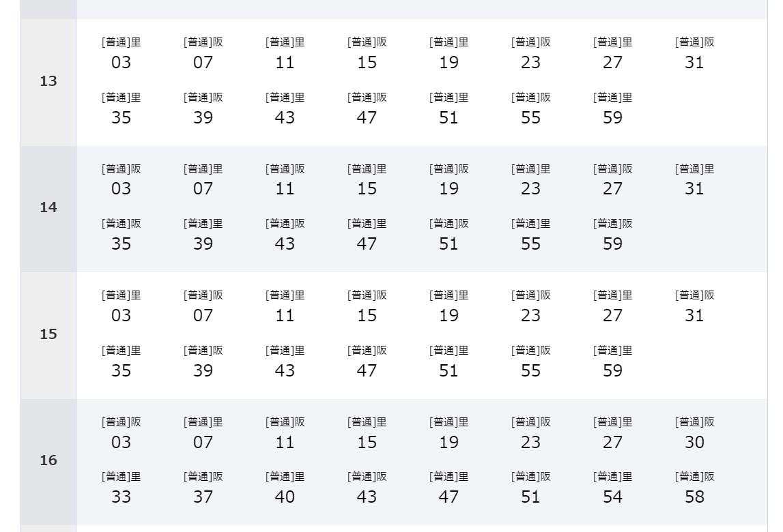Viewport: 783px width, 532px height.
Task: Select the 16:30 普通 阪 train
Action: 694,433
